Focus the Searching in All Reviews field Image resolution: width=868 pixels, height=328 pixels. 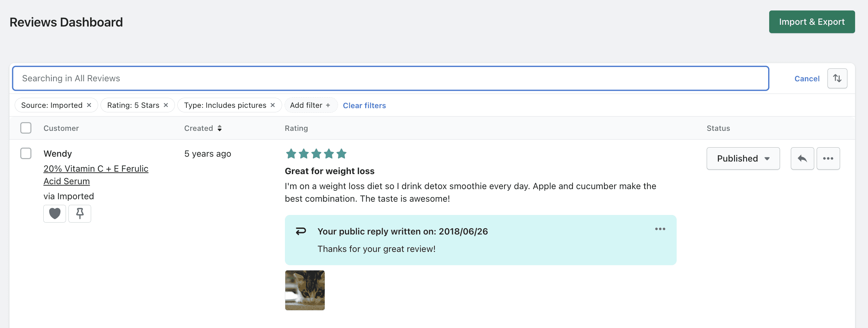(x=390, y=78)
